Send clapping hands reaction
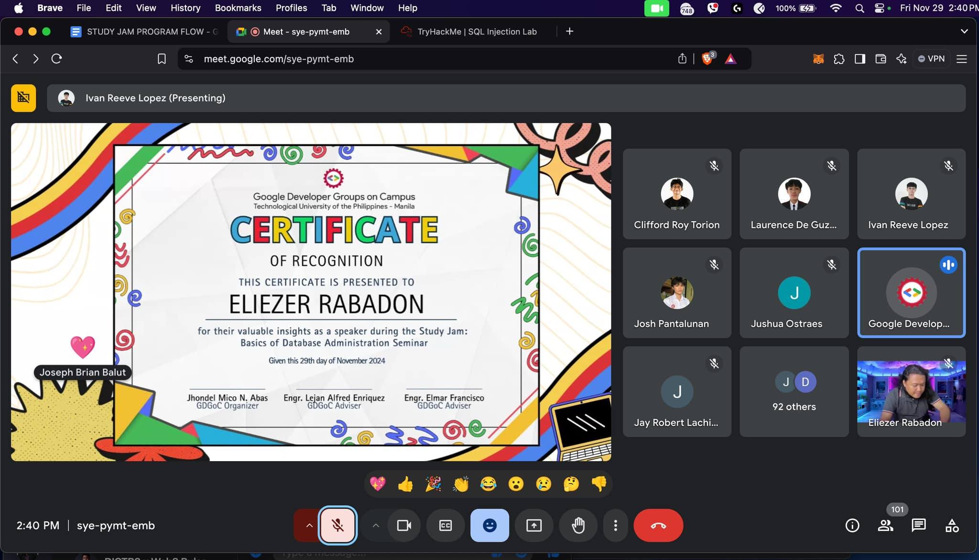 [461, 484]
